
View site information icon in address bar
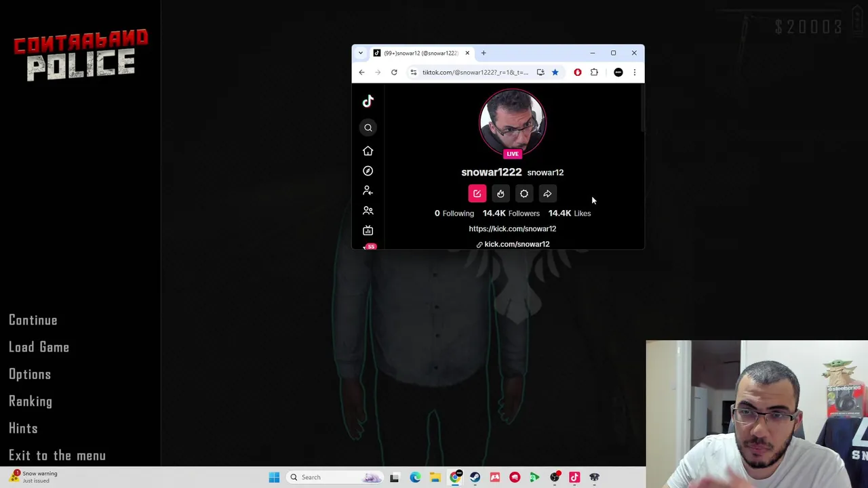pos(413,72)
